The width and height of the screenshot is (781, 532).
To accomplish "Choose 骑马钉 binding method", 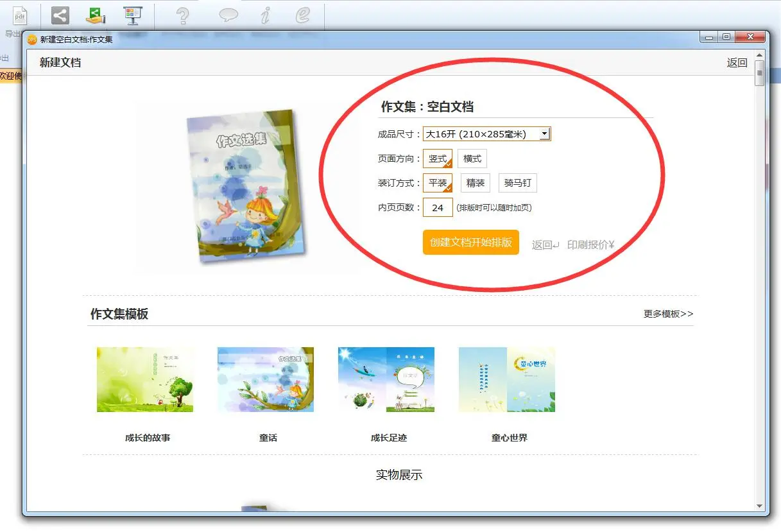I will pyautogui.click(x=518, y=183).
